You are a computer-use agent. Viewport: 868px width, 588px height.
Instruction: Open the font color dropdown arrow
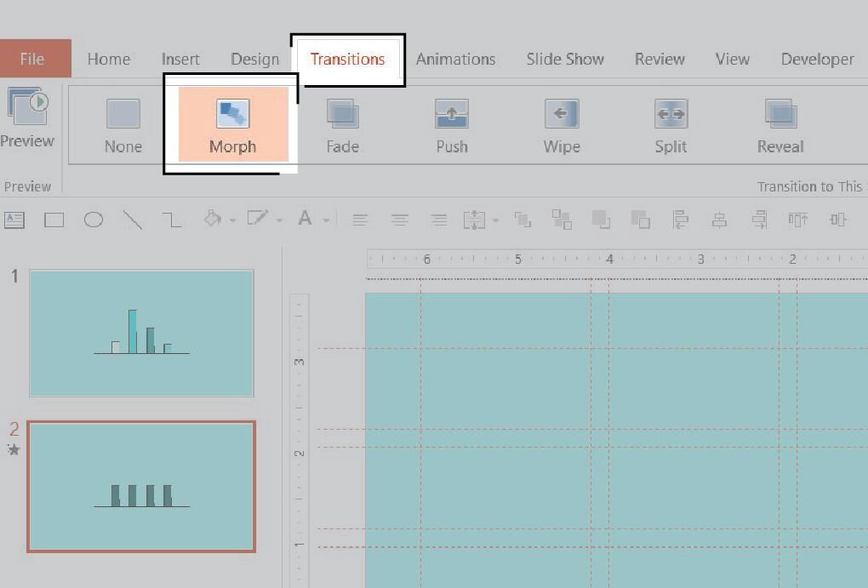point(326,221)
